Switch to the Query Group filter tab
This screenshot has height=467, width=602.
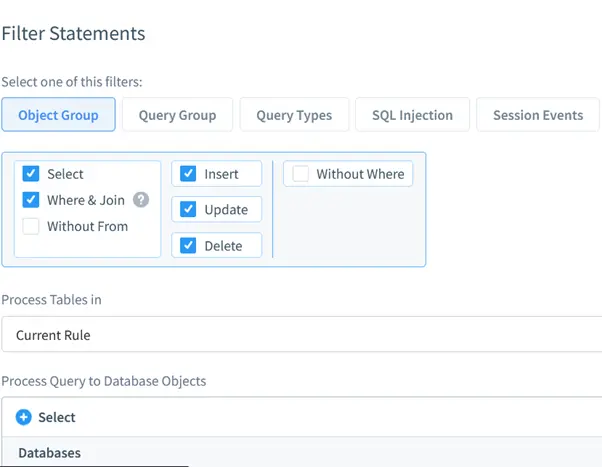pyautogui.click(x=177, y=115)
